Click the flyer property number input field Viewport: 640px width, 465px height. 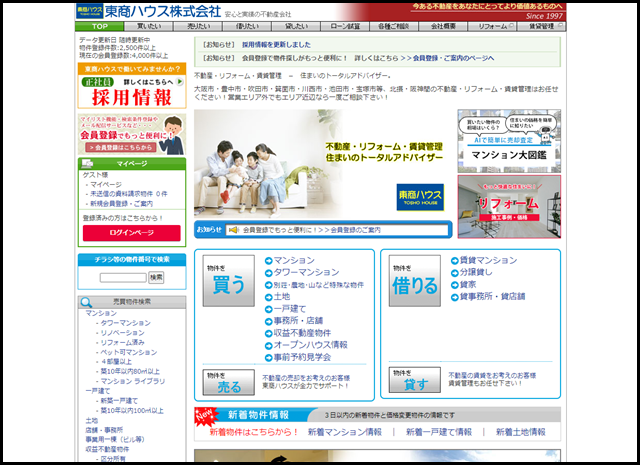(x=122, y=277)
